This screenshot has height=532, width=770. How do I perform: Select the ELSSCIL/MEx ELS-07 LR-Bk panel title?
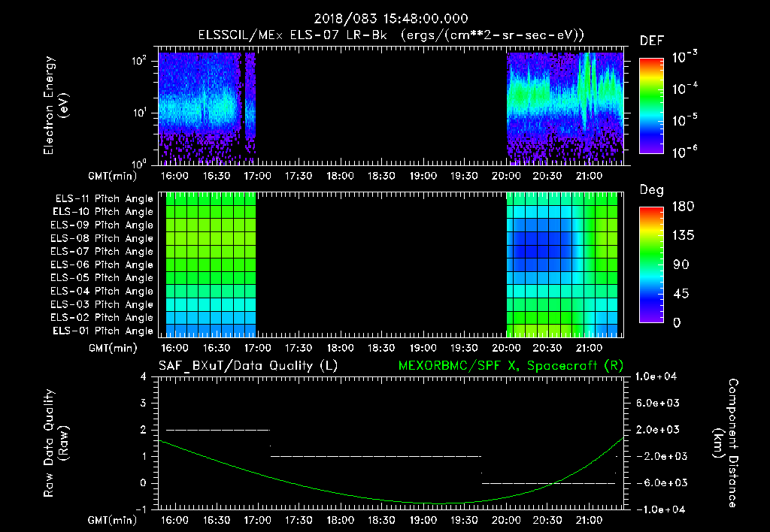(x=391, y=35)
